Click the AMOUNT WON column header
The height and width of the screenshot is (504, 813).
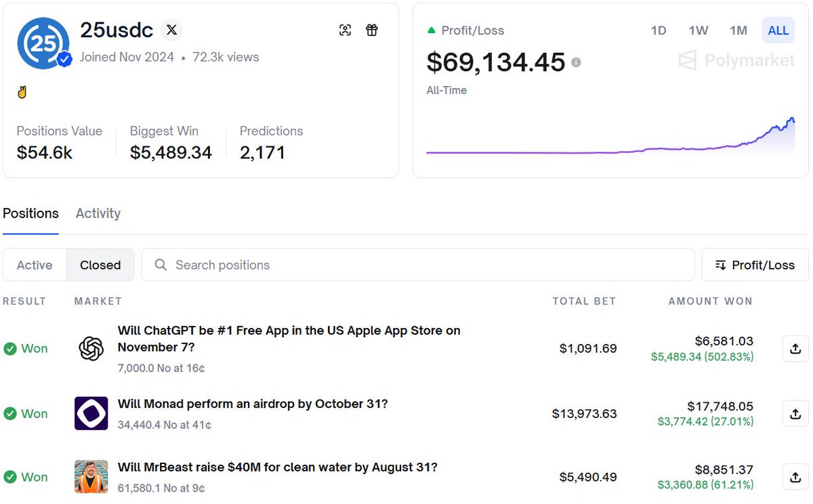(711, 301)
